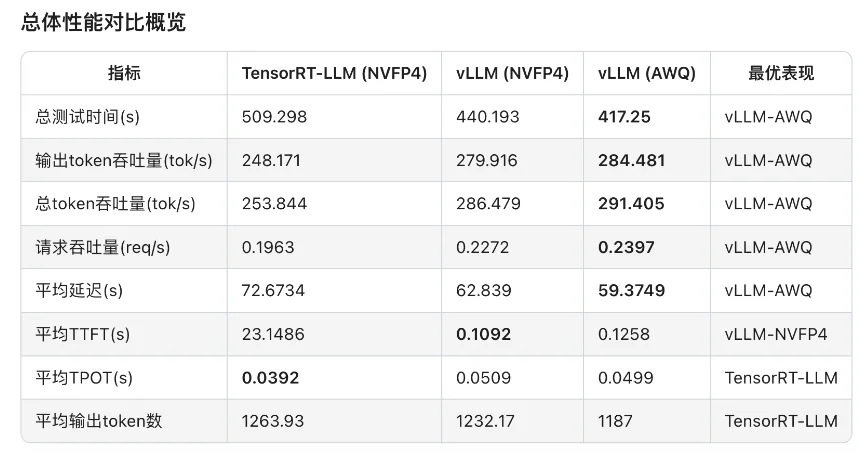Click the bold 417.25 value
Screen dimensions: 860x455
(x=624, y=117)
